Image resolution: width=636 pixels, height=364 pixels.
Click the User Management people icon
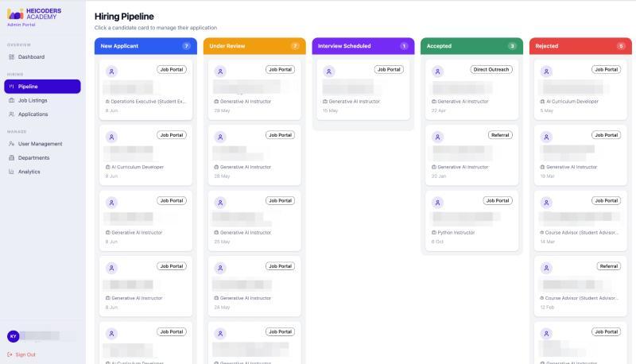point(11,144)
